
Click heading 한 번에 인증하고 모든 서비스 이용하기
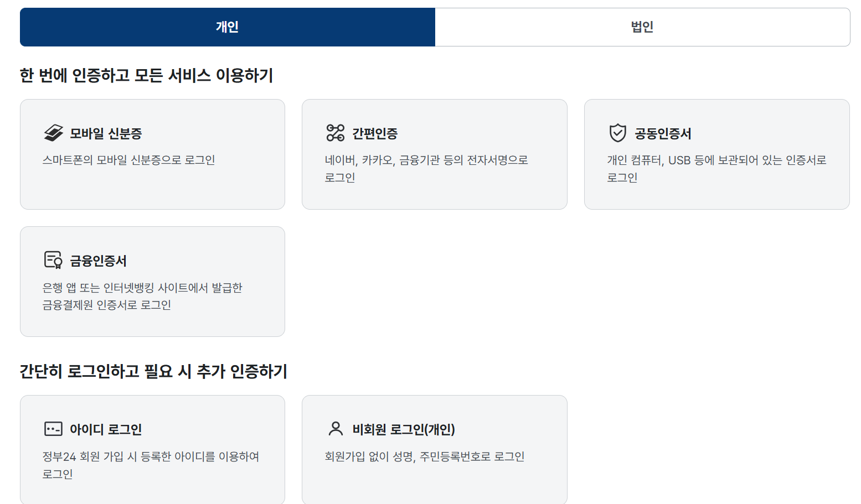(x=147, y=75)
